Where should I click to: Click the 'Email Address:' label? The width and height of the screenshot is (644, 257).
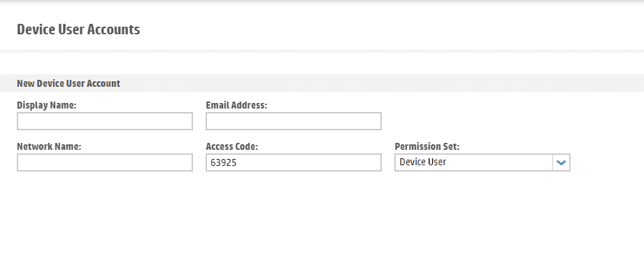236,105
